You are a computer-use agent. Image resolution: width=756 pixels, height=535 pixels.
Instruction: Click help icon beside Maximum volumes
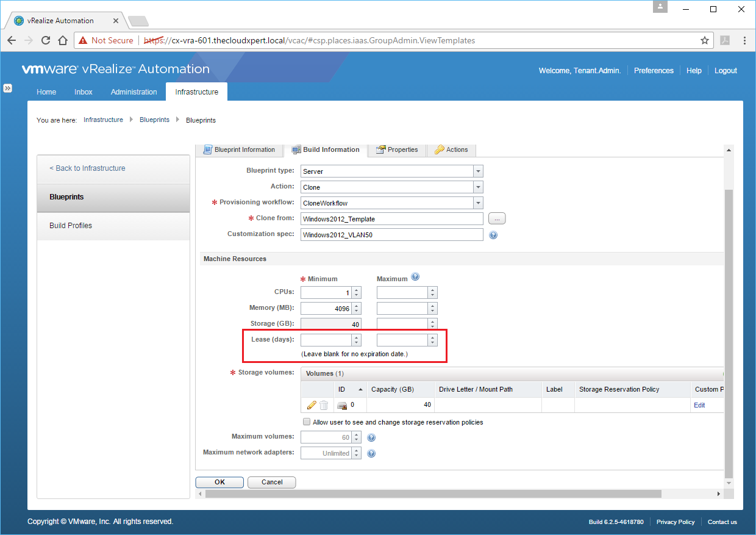point(371,437)
